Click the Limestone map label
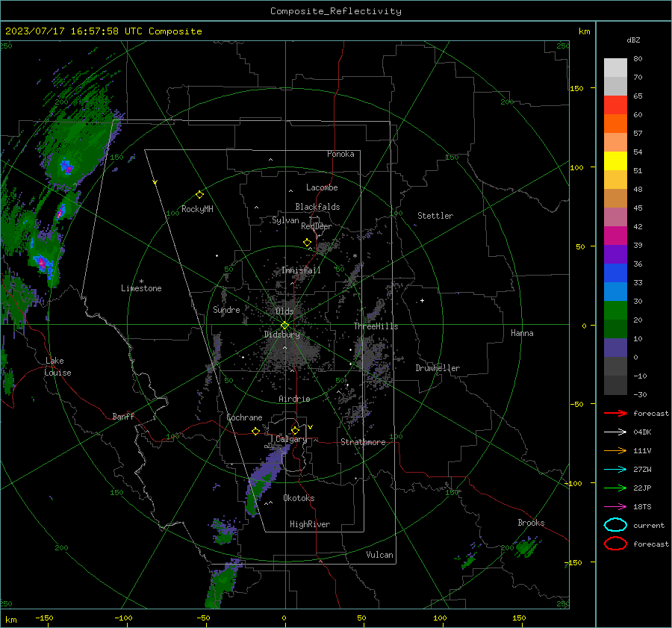 [x=141, y=288]
